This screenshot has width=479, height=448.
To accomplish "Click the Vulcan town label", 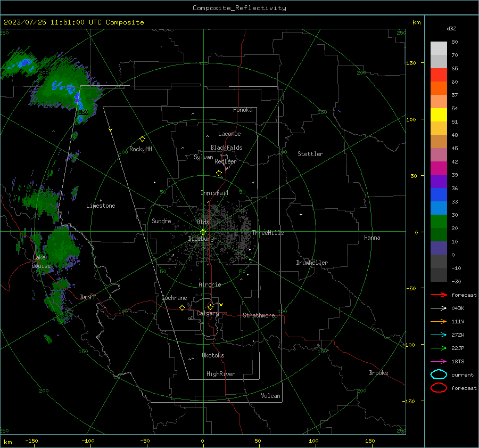I will [x=270, y=396].
